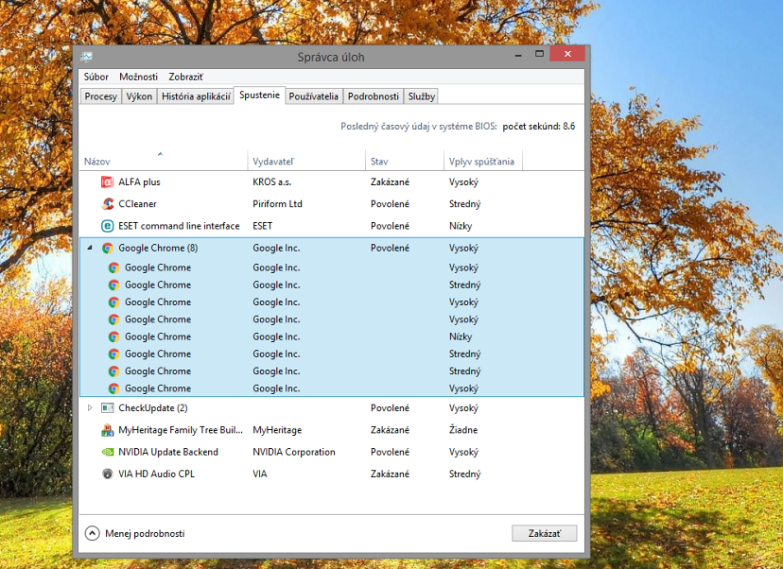Switch to the História aplikácií tab

pos(196,96)
